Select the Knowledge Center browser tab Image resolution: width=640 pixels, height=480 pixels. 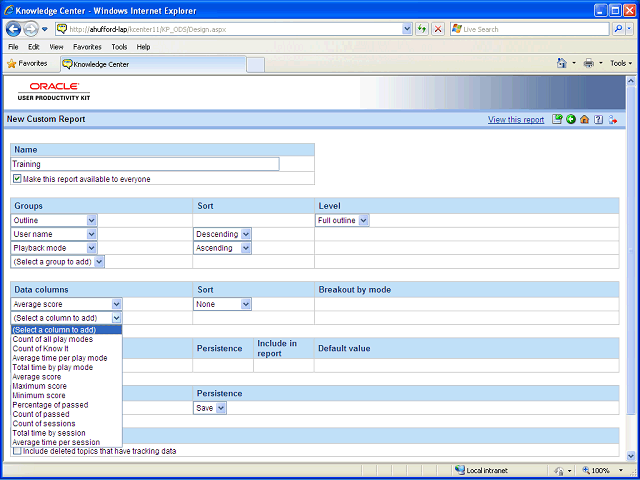click(153, 64)
